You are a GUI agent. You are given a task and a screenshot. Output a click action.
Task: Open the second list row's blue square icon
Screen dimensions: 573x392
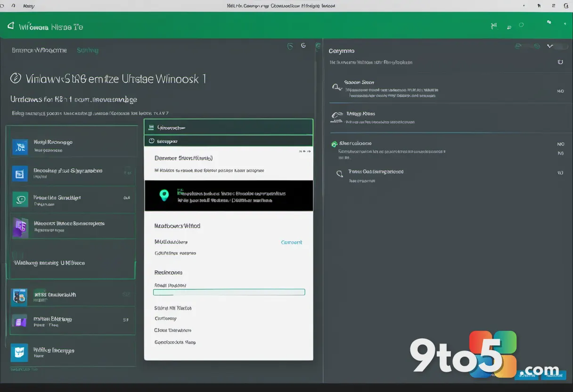pos(19,174)
